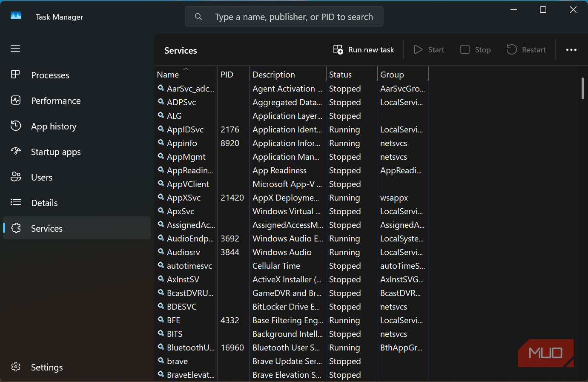Viewport: 588px width, 382px height.
Task: Click the Settings gear icon
Action: [x=15, y=367]
